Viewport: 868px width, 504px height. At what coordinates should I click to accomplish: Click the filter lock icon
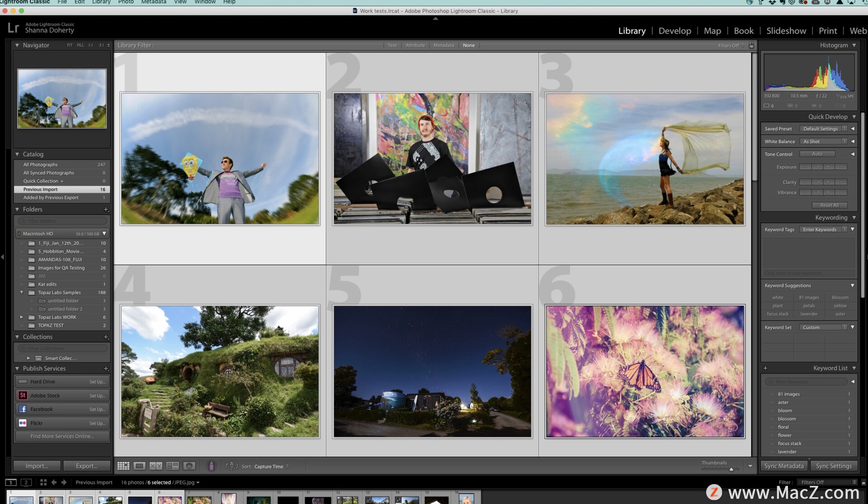click(x=751, y=45)
